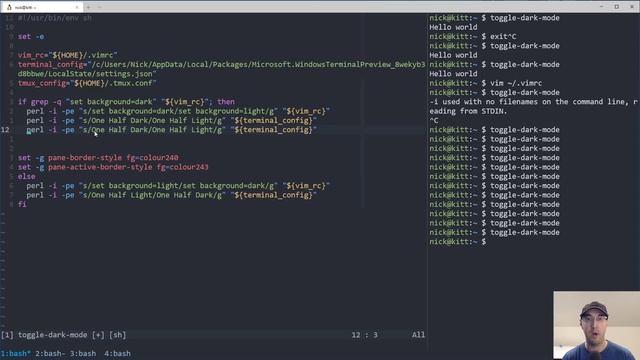
Task: Select the nick@kitt tab in the title bar
Action: pos(41,7)
